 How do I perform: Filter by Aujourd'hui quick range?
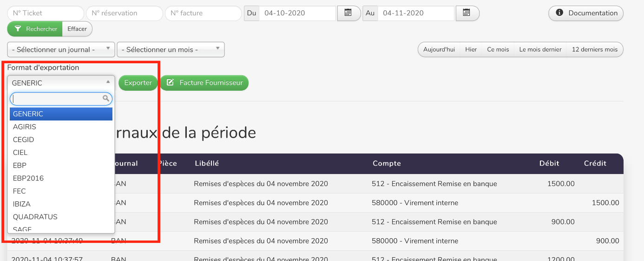tap(439, 49)
